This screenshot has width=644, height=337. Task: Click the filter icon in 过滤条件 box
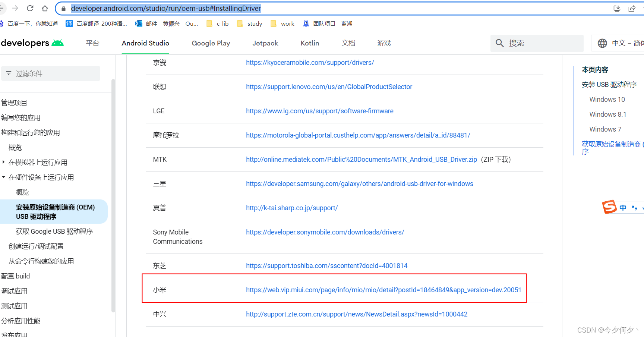point(9,73)
